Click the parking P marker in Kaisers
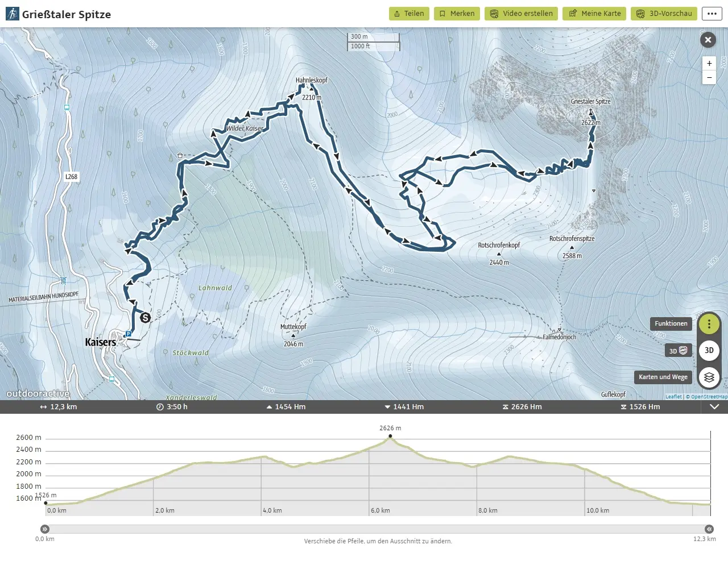This screenshot has width=728, height=582. coord(128,334)
